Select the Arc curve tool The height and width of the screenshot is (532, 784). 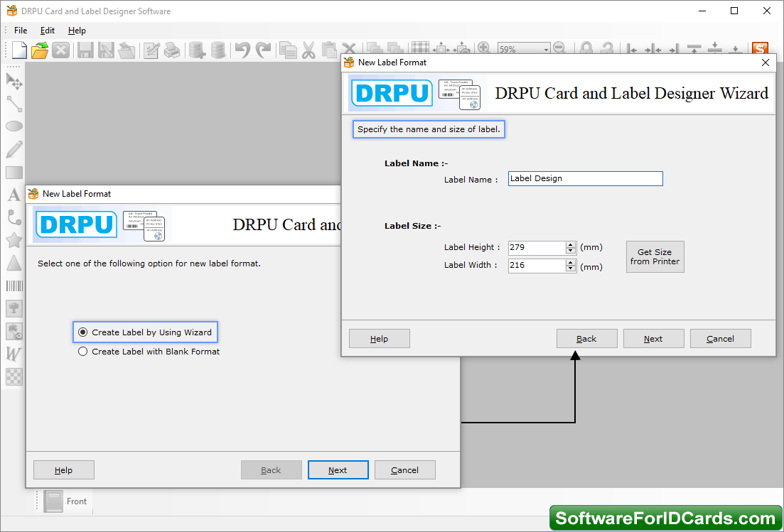click(x=14, y=217)
